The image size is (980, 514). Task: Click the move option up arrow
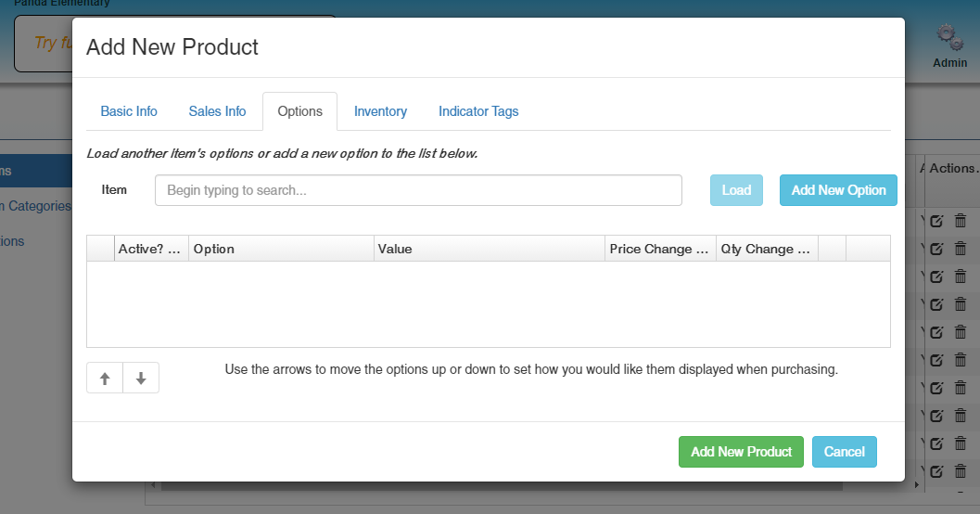click(x=105, y=379)
